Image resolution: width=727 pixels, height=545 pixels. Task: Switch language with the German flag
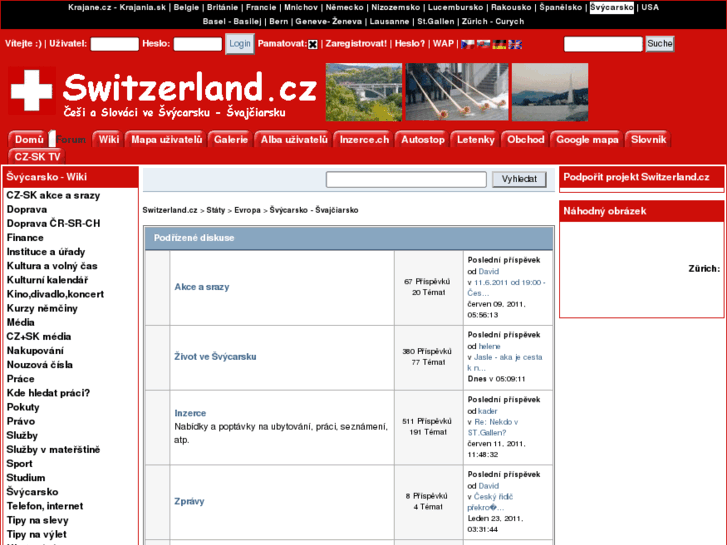click(x=499, y=44)
